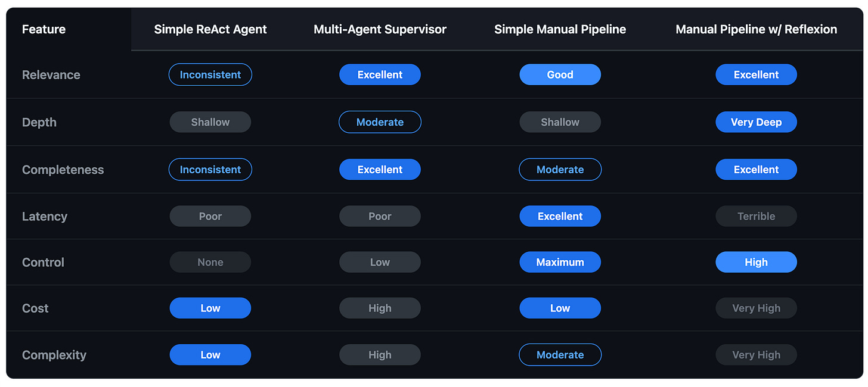Select the Relevance row label
This screenshot has width=868, height=387.
[51, 75]
